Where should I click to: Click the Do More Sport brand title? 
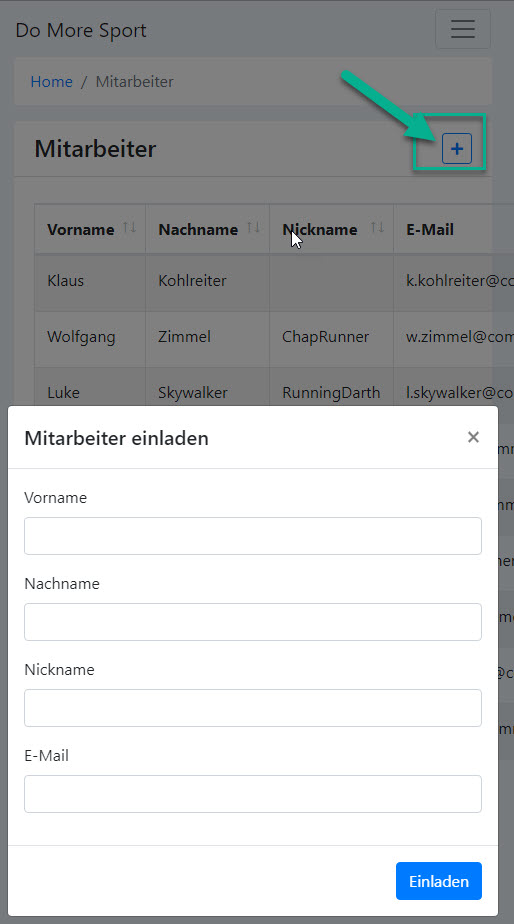81,30
